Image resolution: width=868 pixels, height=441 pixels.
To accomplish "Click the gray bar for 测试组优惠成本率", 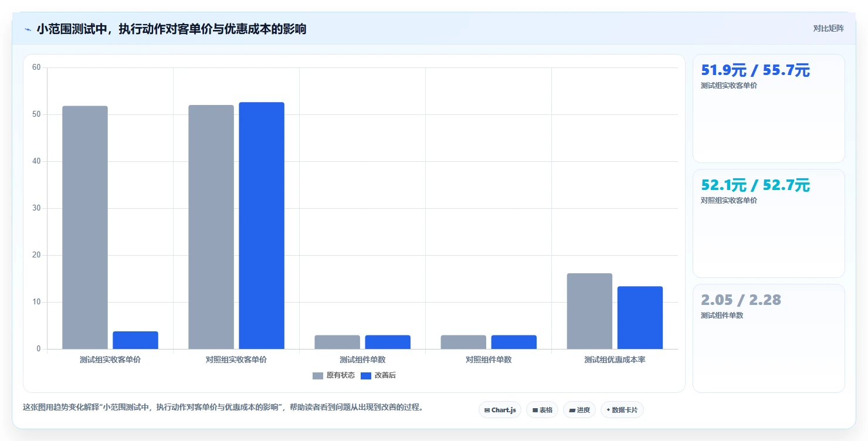I will pos(589,311).
